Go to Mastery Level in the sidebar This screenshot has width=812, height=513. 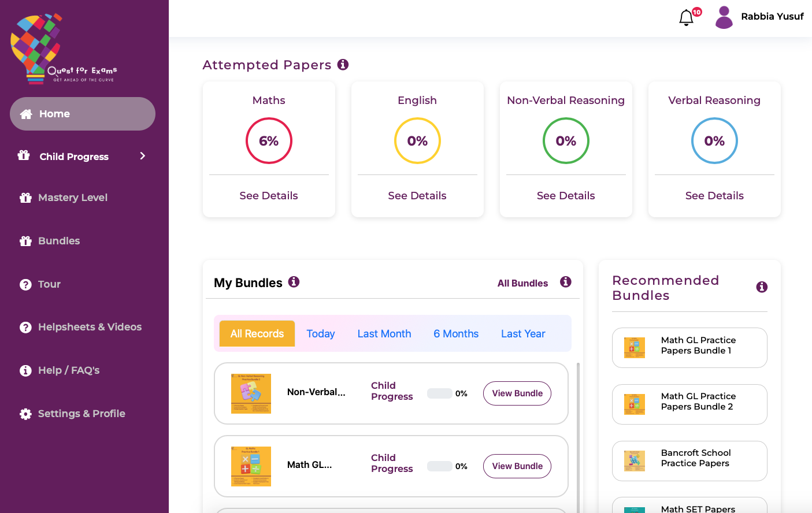click(x=72, y=198)
